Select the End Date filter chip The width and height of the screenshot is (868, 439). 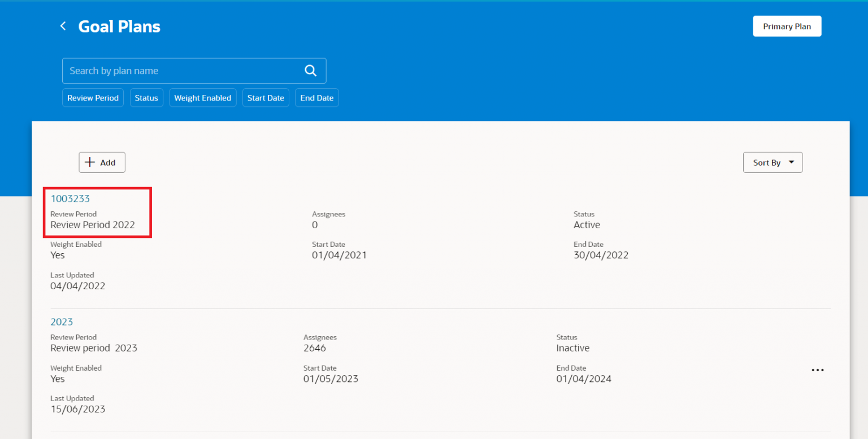tap(316, 97)
